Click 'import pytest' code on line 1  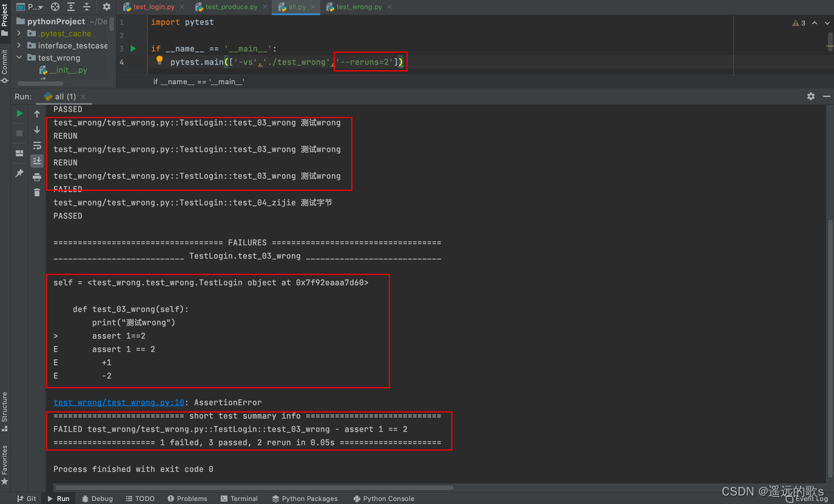tap(182, 22)
